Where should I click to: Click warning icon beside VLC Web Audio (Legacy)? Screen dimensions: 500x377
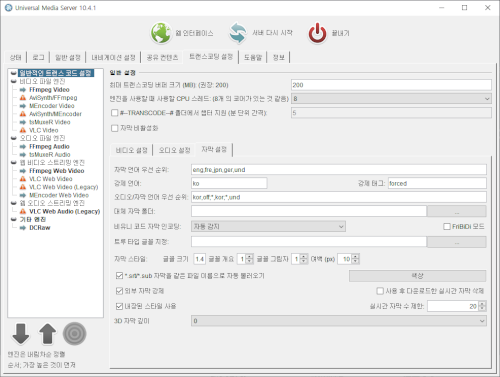[x=23, y=211]
